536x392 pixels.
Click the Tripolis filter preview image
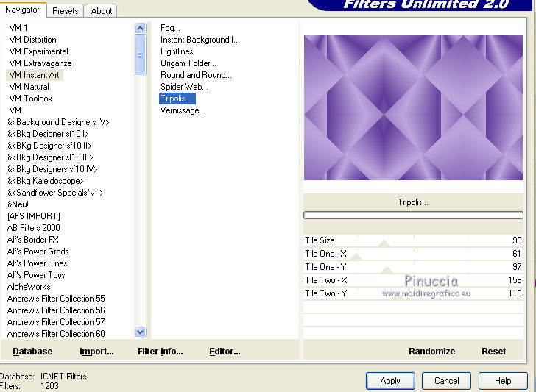point(413,107)
